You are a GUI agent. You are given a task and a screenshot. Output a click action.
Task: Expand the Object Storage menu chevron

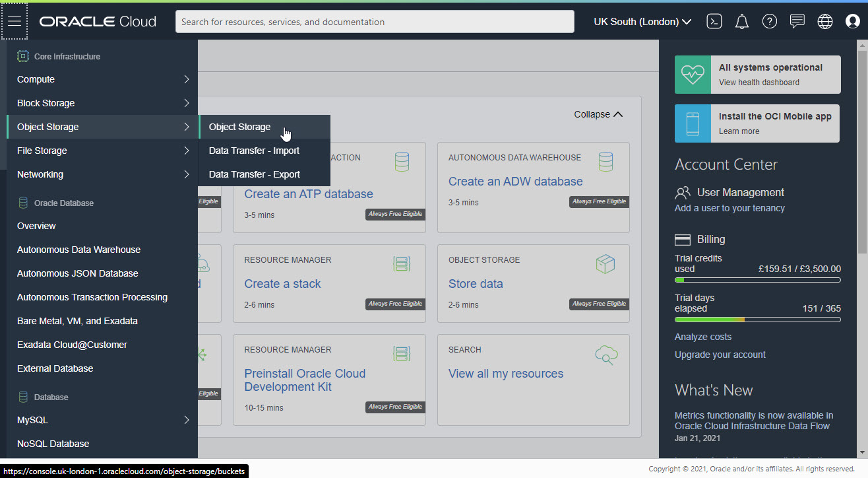[187, 127]
